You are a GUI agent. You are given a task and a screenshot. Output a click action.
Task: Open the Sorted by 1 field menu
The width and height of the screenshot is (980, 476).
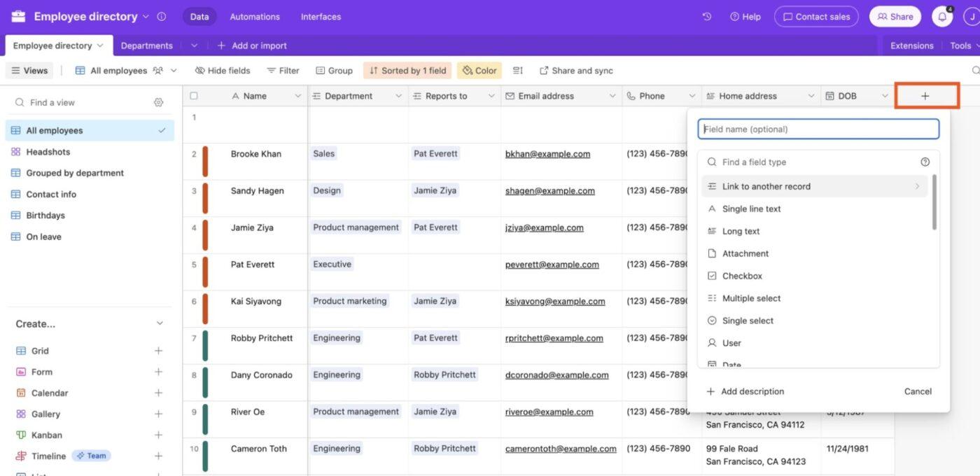tap(407, 69)
